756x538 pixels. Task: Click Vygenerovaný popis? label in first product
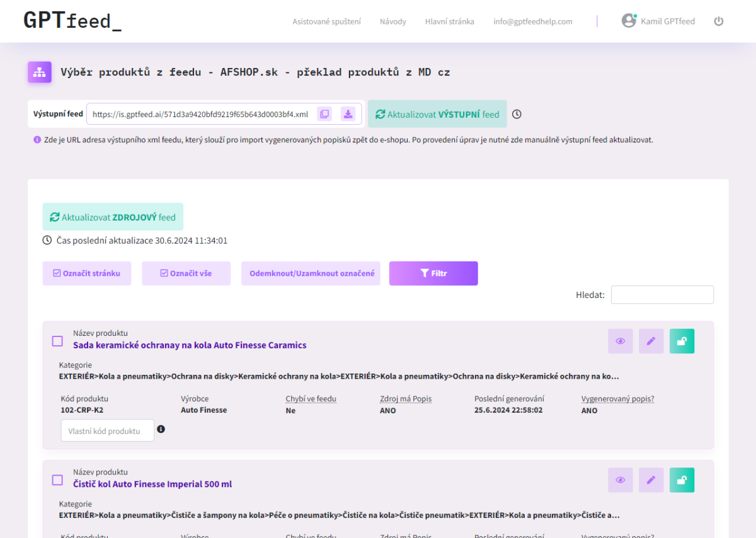click(x=617, y=399)
